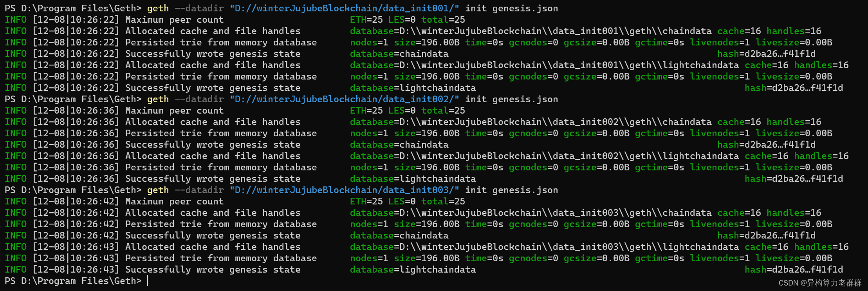Image resolution: width=868 pixels, height=291 pixels.
Task: Click the 'PS D:\Program Files\Geth>' final prompt
Action: coord(73,281)
